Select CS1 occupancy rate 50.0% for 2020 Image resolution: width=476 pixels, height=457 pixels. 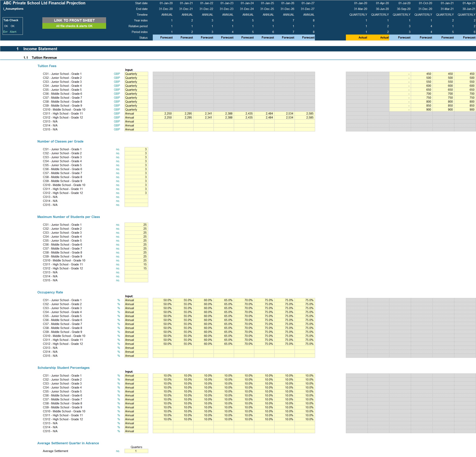pos(163,300)
